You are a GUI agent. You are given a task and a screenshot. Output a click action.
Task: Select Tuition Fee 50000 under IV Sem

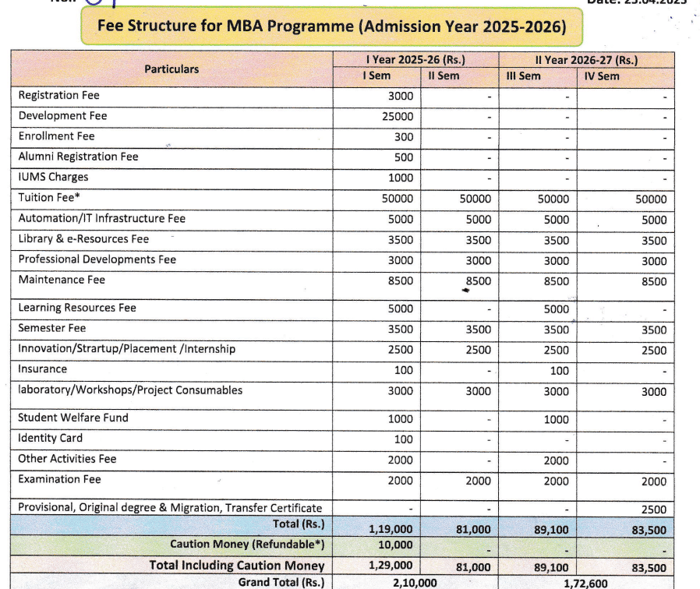(x=651, y=199)
